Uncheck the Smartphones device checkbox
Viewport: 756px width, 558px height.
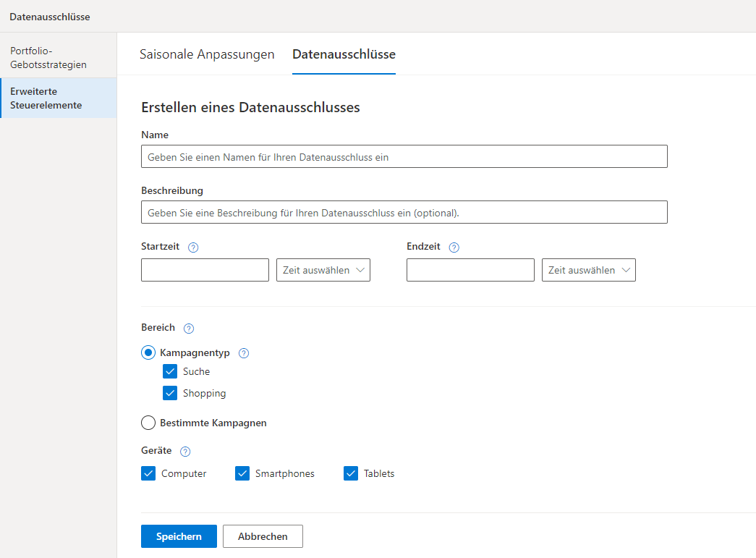(x=242, y=473)
